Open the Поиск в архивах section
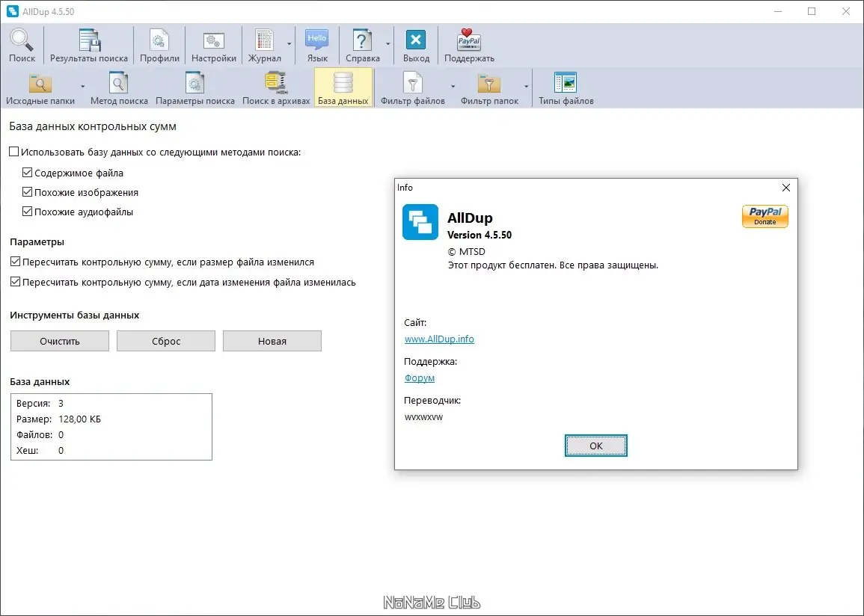This screenshot has height=616, width=864. [x=276, y=88]
